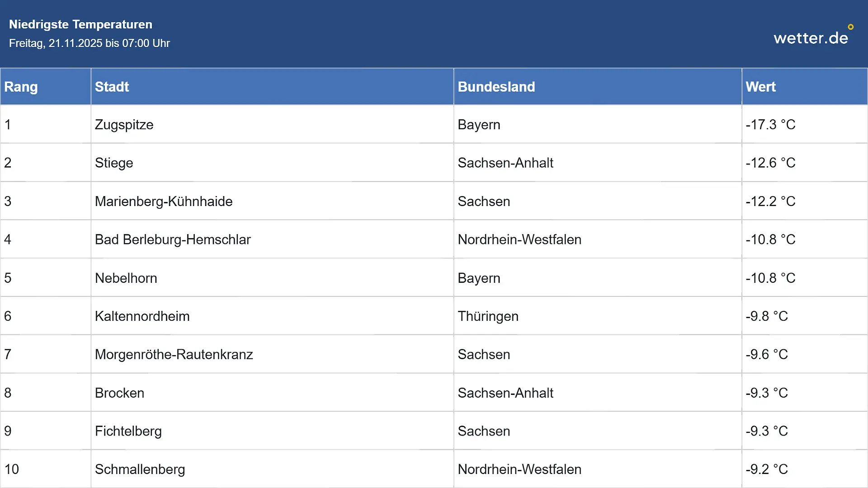Viewport: 868px width, 488px height.
Task: Click Bad Berleburg-Hemschlar city name
Action: point(173,239)
